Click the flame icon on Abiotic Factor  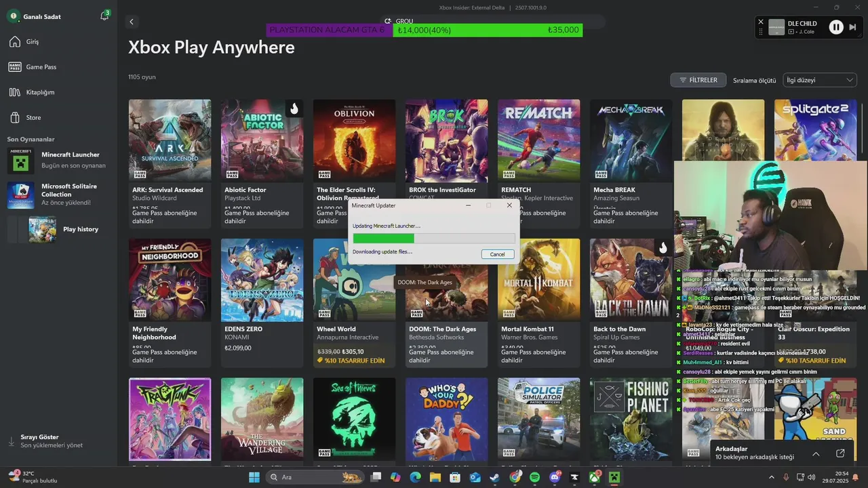[294, 108]
